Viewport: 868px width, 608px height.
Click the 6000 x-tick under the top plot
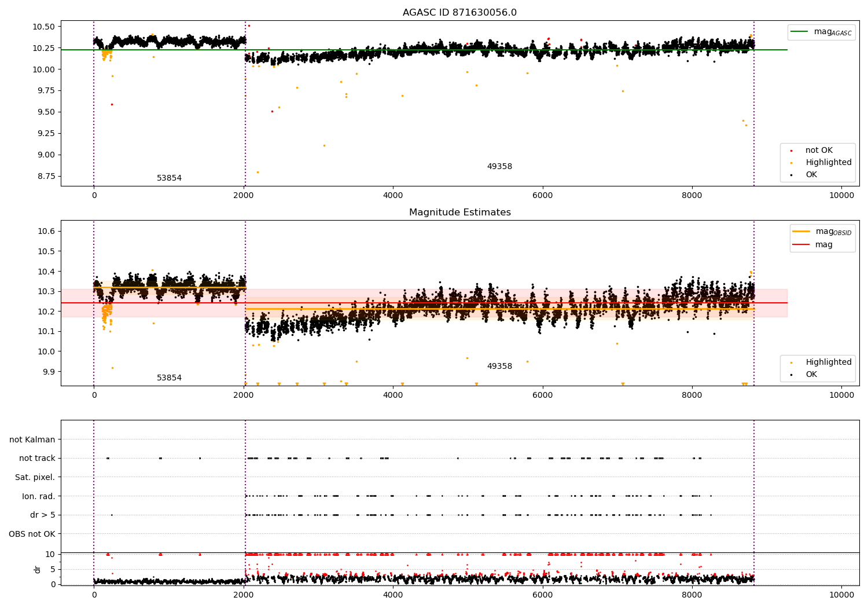[543, 196]
